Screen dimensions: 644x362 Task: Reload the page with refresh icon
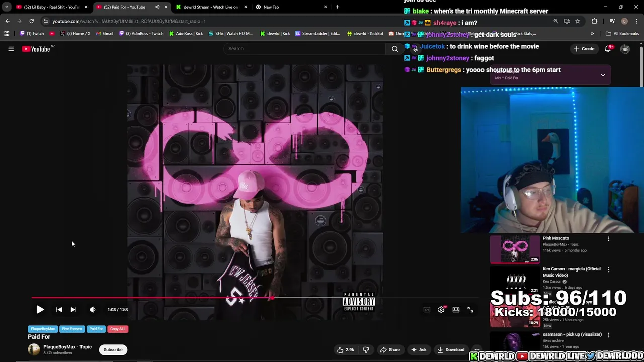(x=31, y=21)
